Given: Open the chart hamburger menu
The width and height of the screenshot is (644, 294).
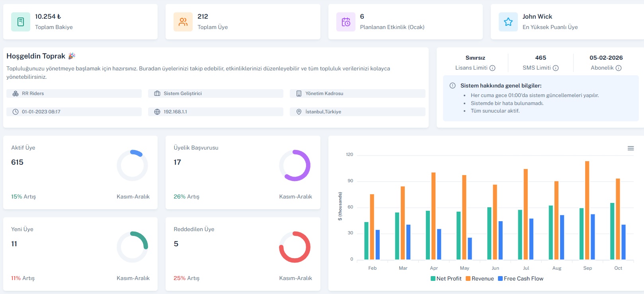Looking at the screenshot, I should [x=630, y=148].
